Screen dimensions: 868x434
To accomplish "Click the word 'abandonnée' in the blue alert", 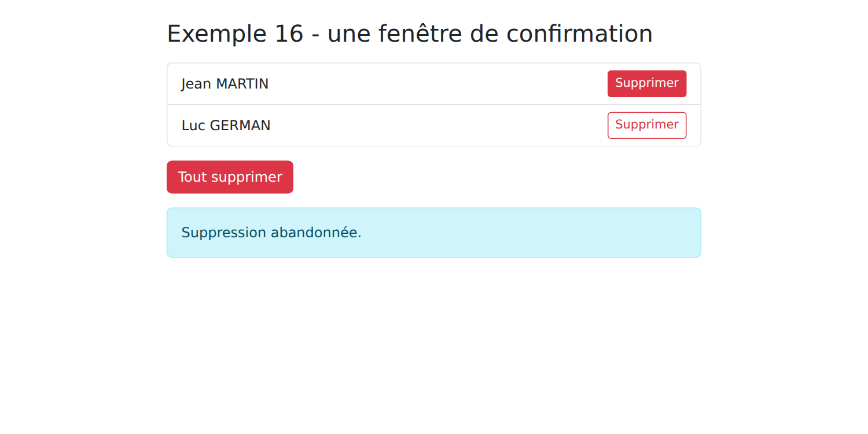I will [x=316, y=233].
